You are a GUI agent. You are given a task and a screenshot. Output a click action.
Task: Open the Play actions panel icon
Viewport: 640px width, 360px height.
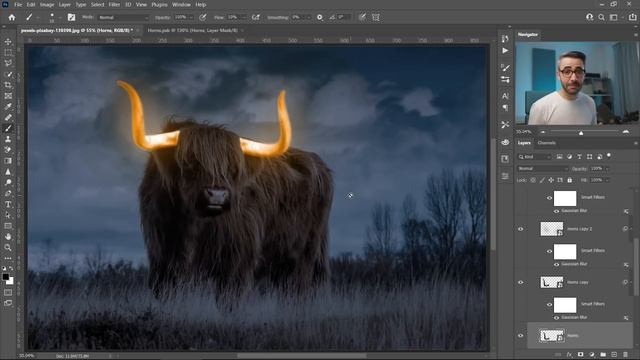click(x=505, y=51)
